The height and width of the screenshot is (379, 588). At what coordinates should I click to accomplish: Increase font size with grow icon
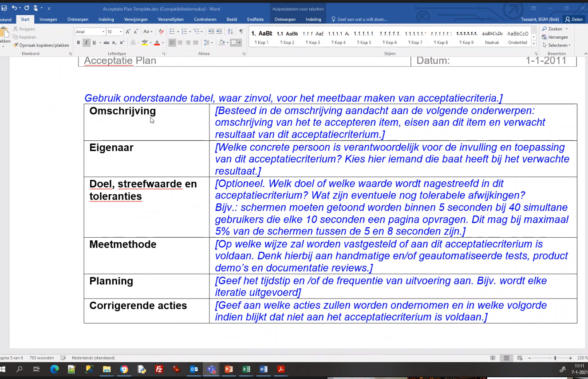click(x=128, y=32)
